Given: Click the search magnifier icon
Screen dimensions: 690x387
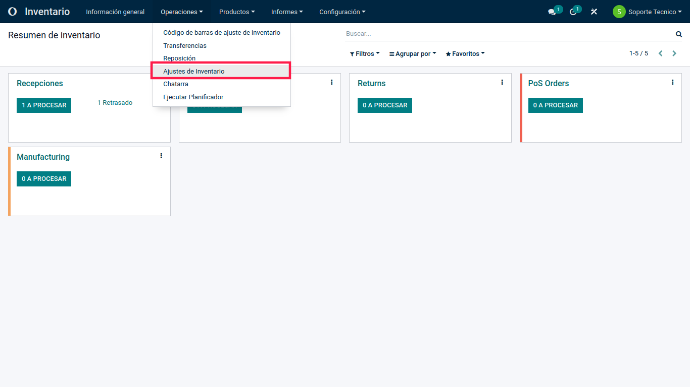Looking at the screenshot, I should pyautogui.click(x=679, y=34).
